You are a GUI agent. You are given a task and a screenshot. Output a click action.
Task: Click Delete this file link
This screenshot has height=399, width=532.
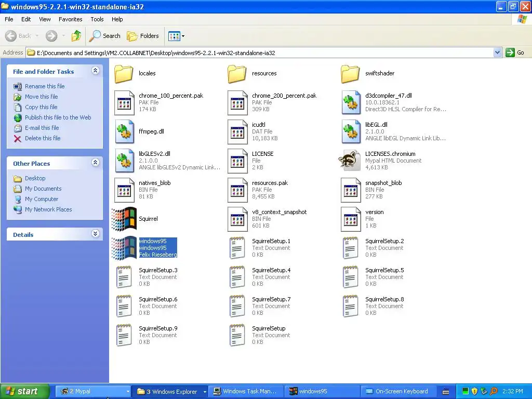(x=43, y=138)
